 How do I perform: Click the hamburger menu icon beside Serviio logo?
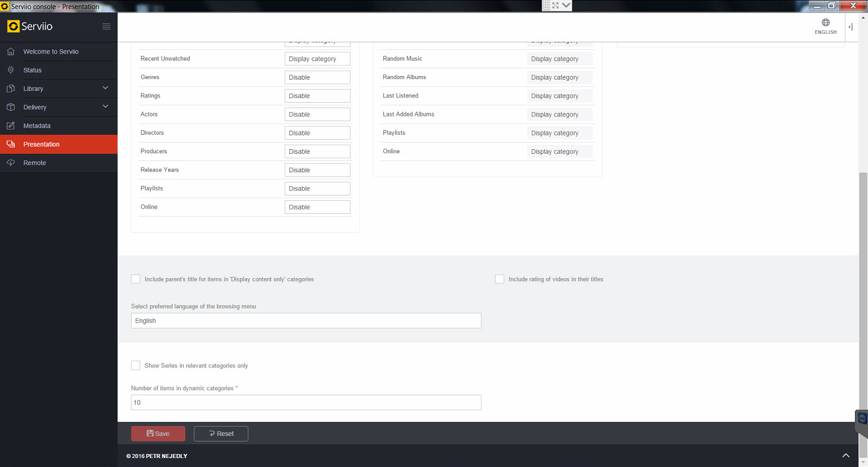[106, 27]
